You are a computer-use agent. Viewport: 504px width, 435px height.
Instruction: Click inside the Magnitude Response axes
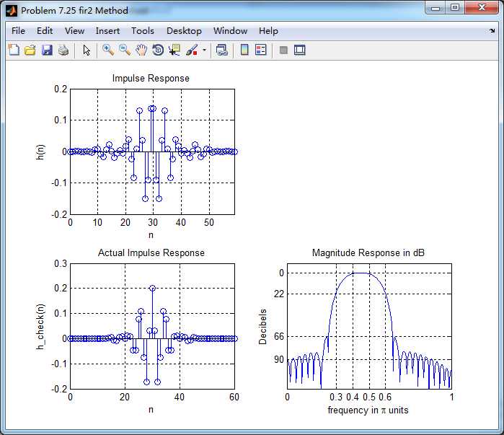click(x=369, y=326)
